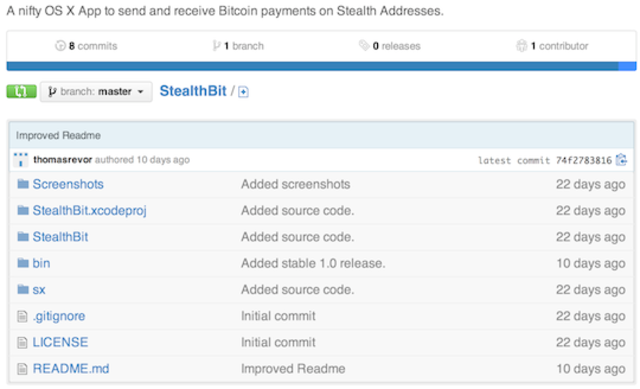Image resolution: width=640 pixels, height=389 pixels.
Task: Open the README.md file
Action: 71,369
